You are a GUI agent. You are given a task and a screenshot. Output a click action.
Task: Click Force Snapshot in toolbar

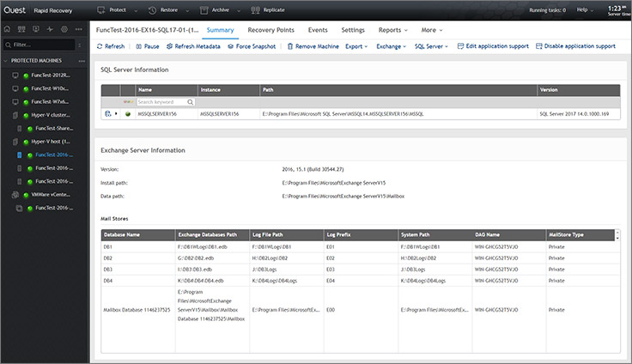coord(252,46)
